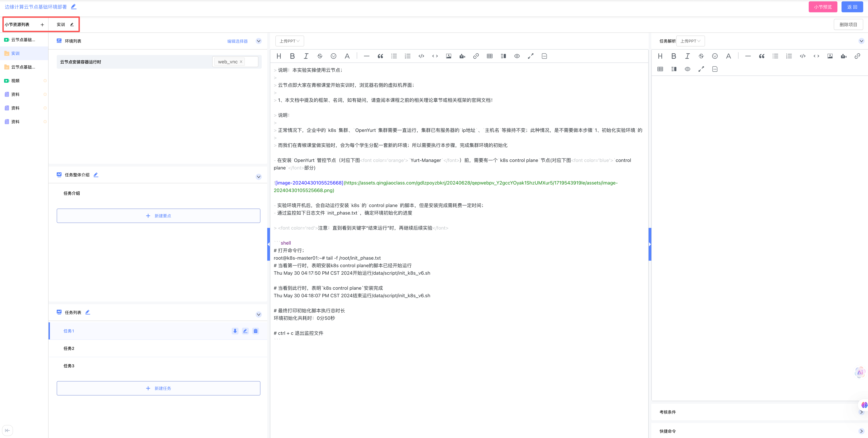868x438 pixels.
Task: Toggle preview mode with the eye icon
Action: [x=517, y=56]
